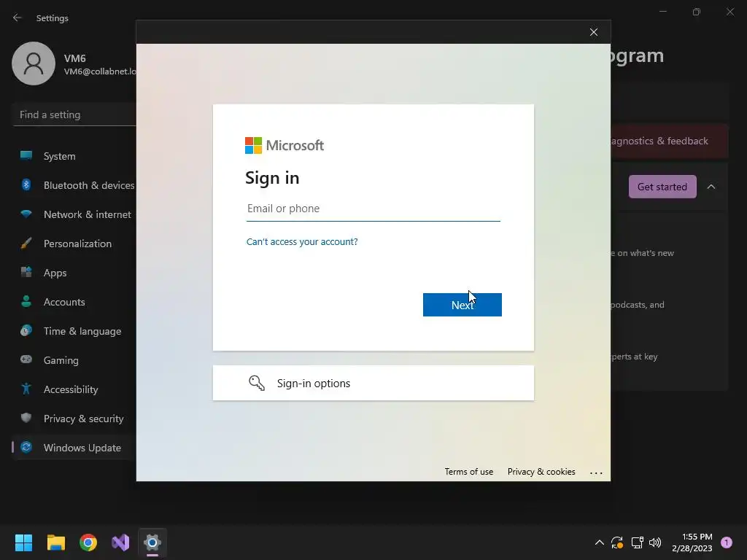Click the Diagnostics & feedback text in Settings
This screenshot has width=747, height=560.
(x=659, y=141)
